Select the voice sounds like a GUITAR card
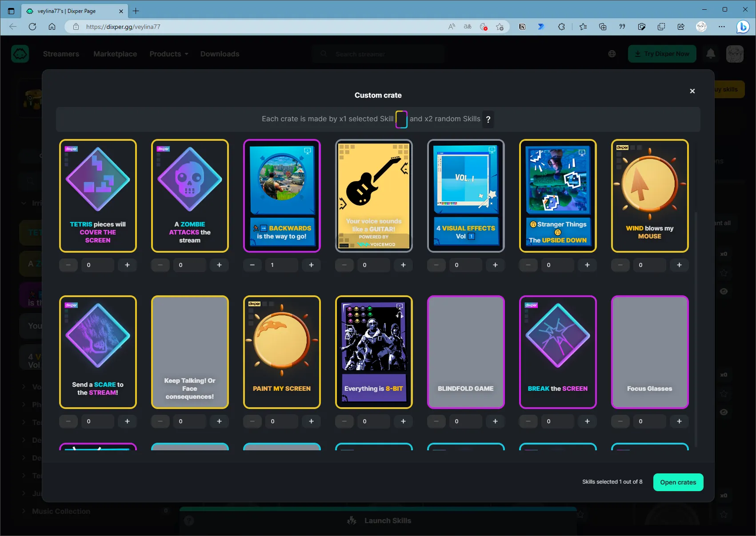756x536 pixels. [374, 196]
